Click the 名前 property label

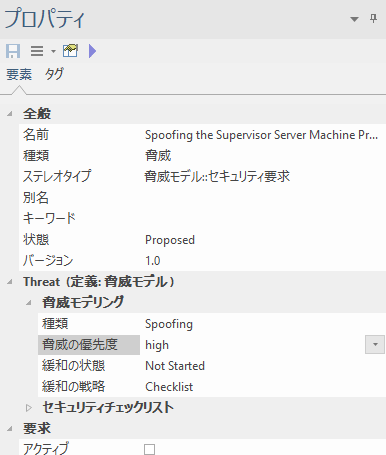pyautogui.click(x=36, y=135)
